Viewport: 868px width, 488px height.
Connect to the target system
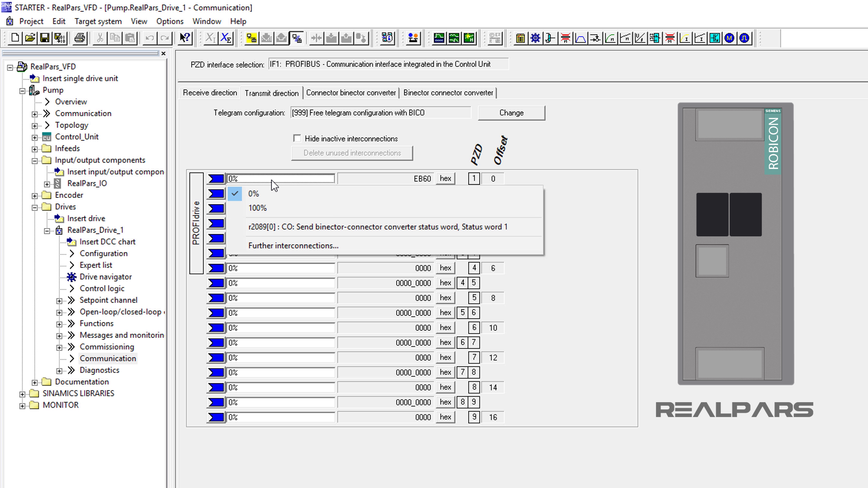click(x=252, y=38)
